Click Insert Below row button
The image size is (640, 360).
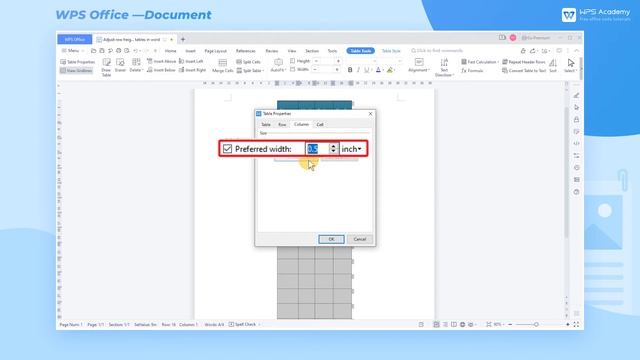pos(162,70)
